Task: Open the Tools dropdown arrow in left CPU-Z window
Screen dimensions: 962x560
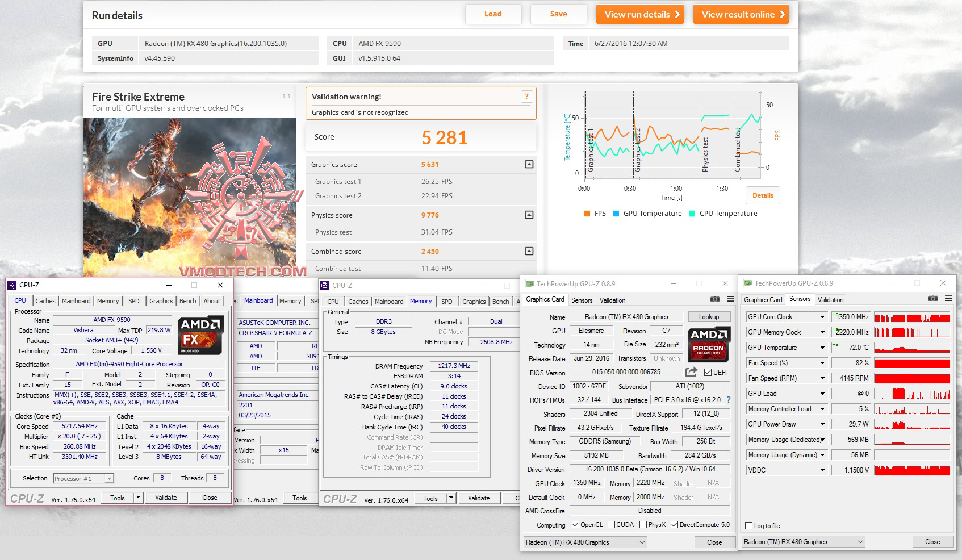Action: tap(138, 498)
